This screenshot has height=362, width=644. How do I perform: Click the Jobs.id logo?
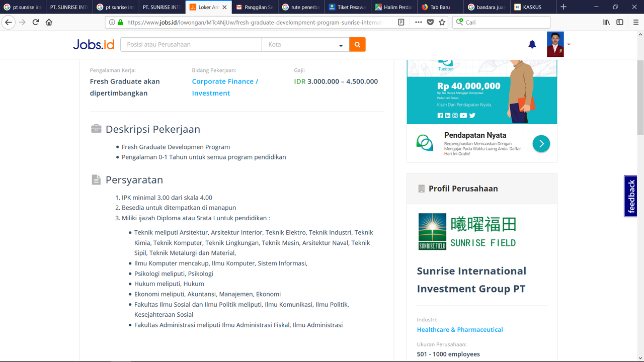pos(94,44)
